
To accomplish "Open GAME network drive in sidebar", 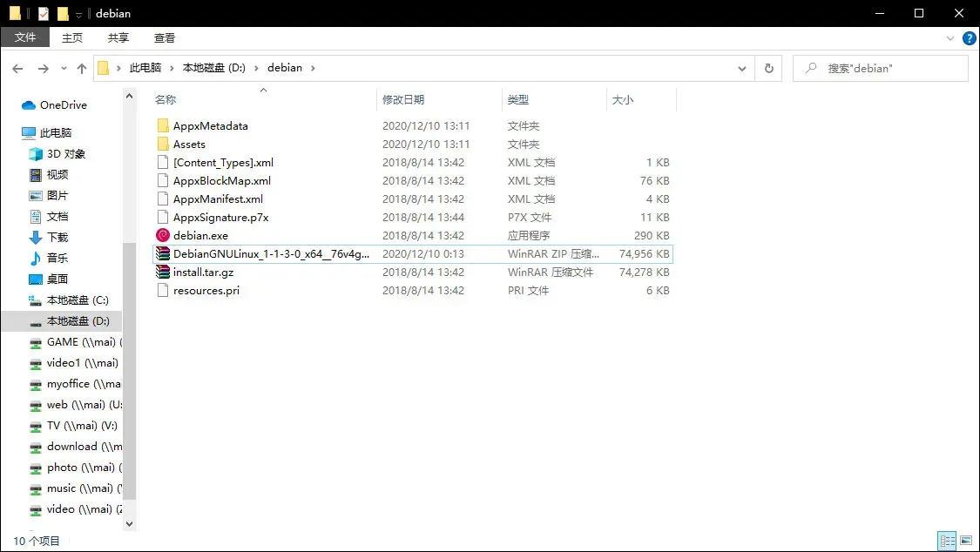I will 76,342.
